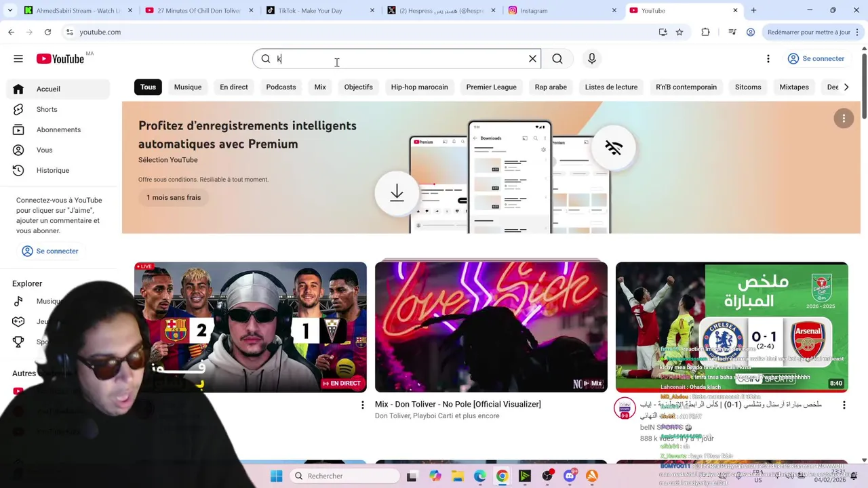Open the YouTube hamburger guide menu
The width and height of the screenshot is (868, 488).
(x=18, y=59)
